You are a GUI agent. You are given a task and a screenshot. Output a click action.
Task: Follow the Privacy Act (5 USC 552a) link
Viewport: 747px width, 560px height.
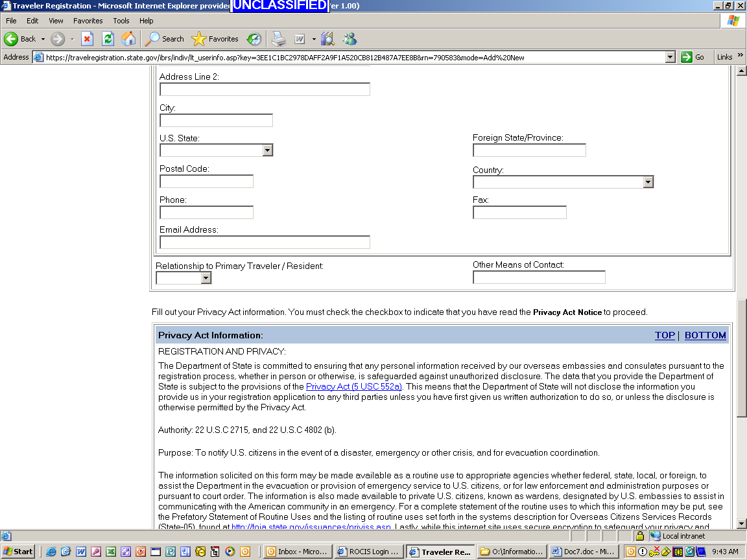[x=353, y=387]
